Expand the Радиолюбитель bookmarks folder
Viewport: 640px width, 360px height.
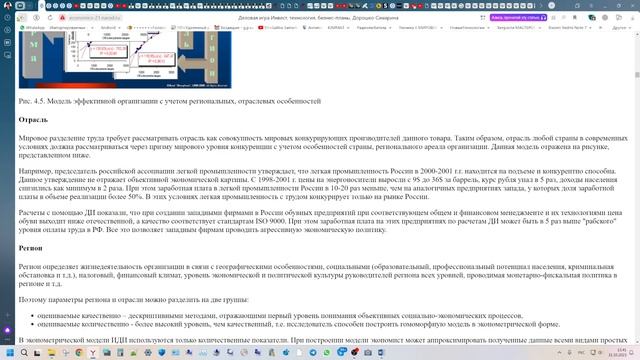pos(374,28)
